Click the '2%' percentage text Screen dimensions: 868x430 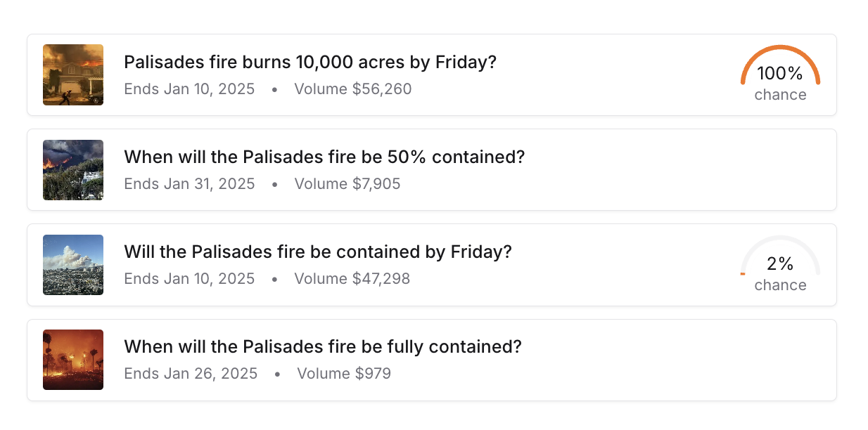tap(780, 263)
